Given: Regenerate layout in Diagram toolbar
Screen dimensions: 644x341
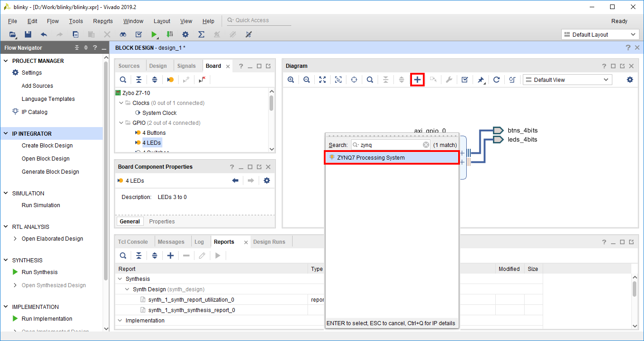Looking at the screenshot, I should pos(496,80).
